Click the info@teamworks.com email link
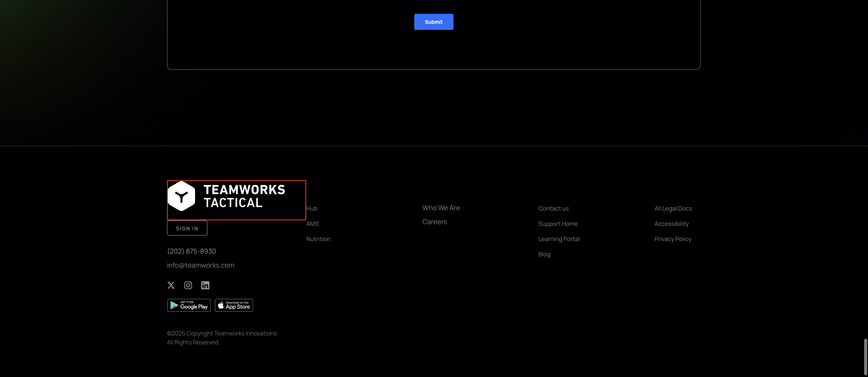Viewport: 868px width, 377px height. click(x=200, y=265)
